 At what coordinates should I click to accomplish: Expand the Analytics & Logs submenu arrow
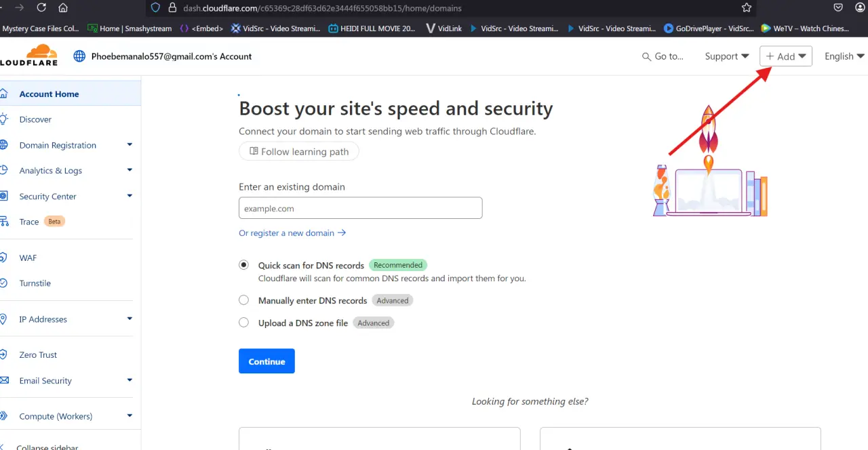[130, 170]
